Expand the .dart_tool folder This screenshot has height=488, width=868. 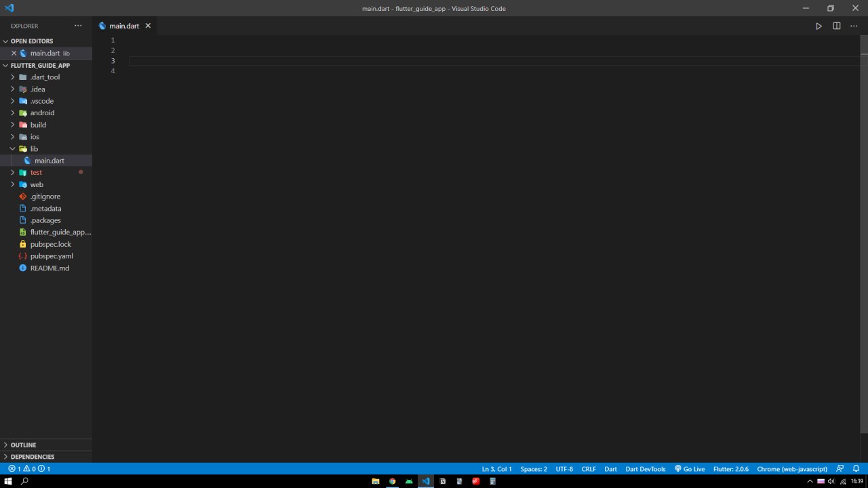[x=46, y=77]
